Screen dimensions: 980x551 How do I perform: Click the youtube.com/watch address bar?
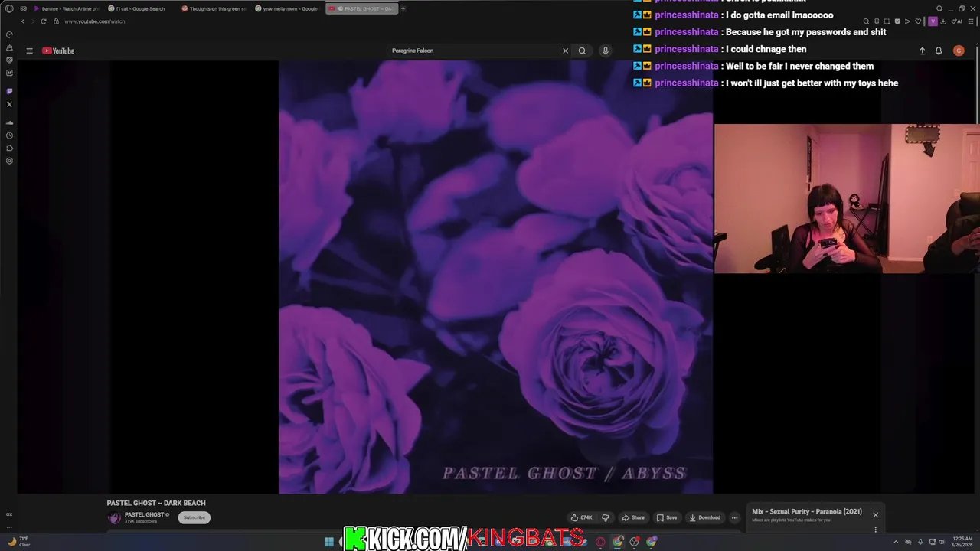(95, 21)
